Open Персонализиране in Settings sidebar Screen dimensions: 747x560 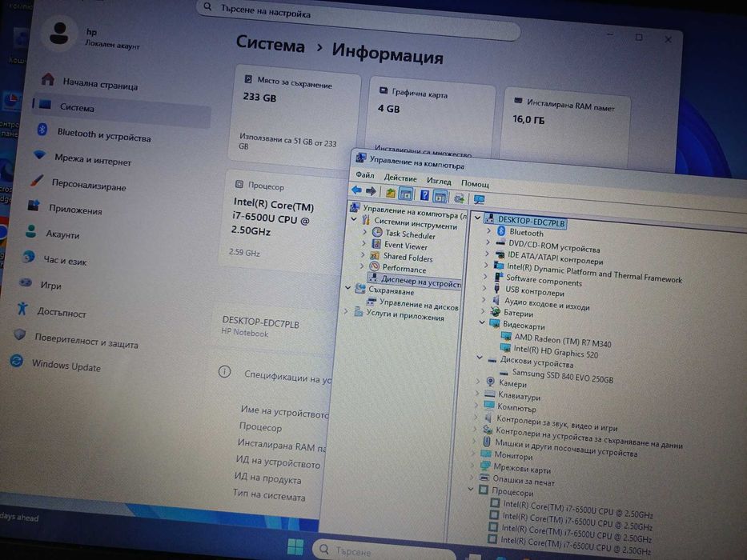tap(78, 183)
